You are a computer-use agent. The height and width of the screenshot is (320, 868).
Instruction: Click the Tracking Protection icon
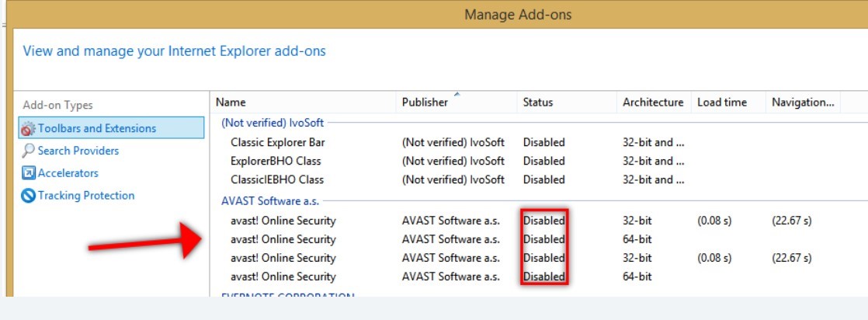pos(29,196)
